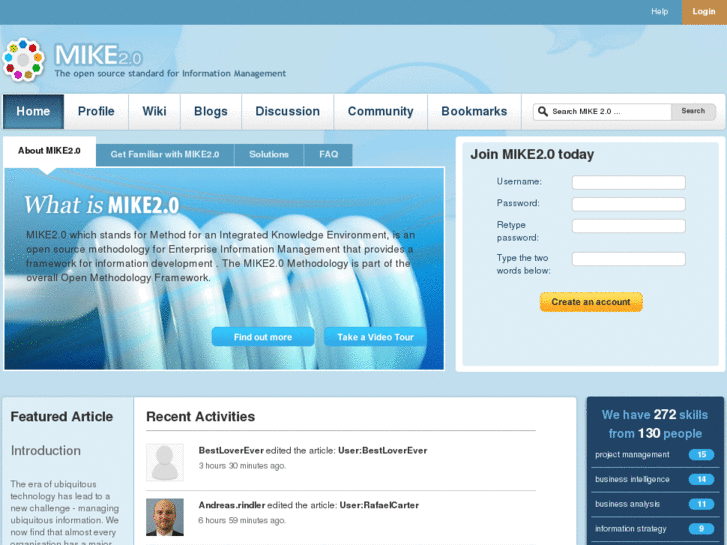Click the business analysis count badge 11
This screenshot has width=727, height=545.
point(701,504)
